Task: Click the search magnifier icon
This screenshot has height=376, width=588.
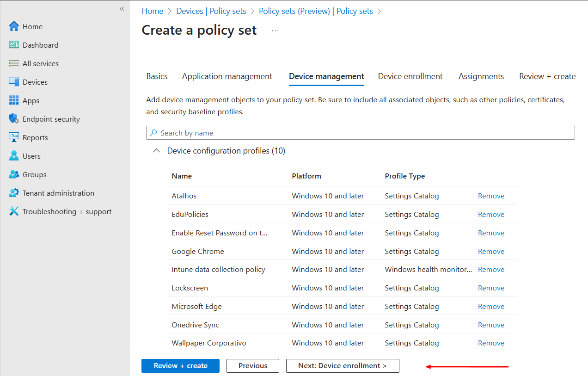Action: 153,133
